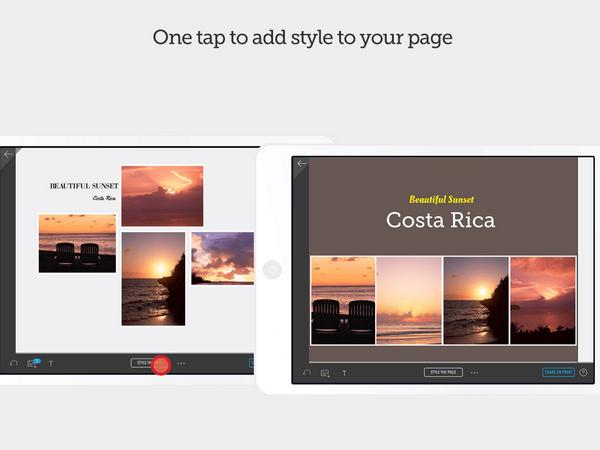Open three-dot more menu on right tablet
This screenshot has width=600, height=450.
(x=474, y=373)
